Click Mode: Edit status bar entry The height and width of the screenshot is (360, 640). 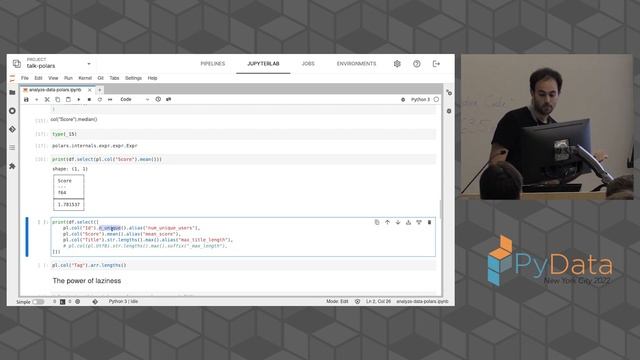337,302
